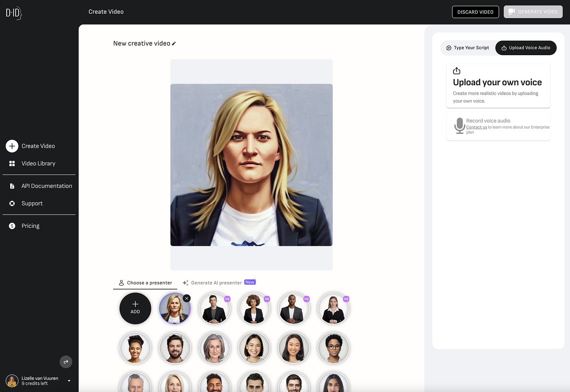Click the large presenter preview image
Screen dimensions: 570x392
point(251,165)
